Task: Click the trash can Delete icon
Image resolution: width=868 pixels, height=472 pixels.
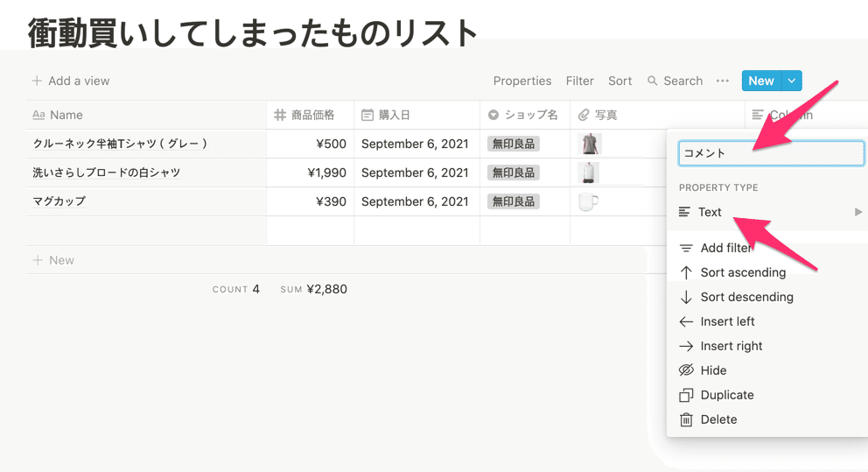Action: point(686,419)
